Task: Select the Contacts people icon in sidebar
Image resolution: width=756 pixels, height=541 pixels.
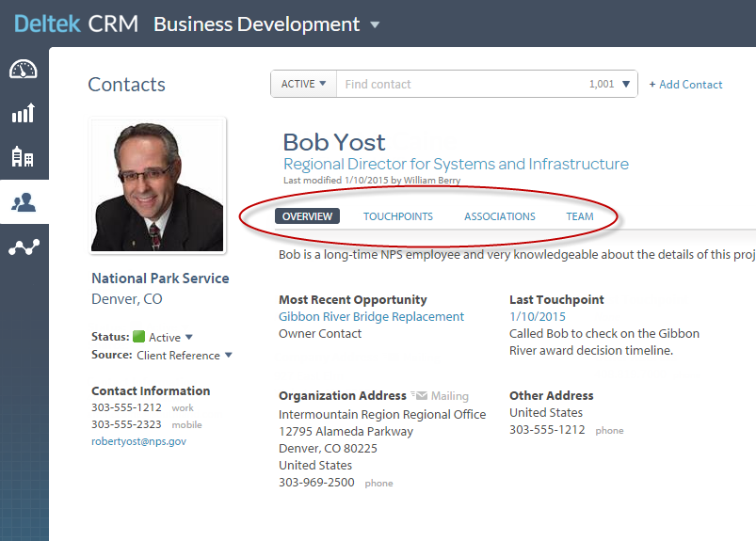Action: pyautogui.click(x=24, y=201)
